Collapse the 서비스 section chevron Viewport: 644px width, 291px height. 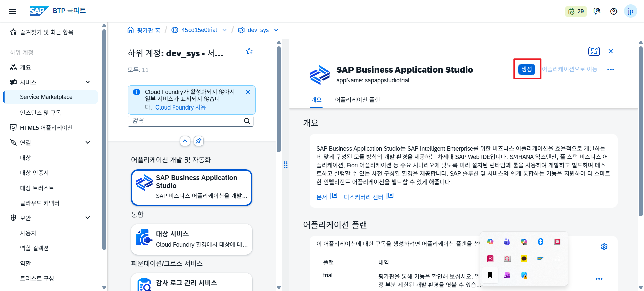click(x=88, y=82)
